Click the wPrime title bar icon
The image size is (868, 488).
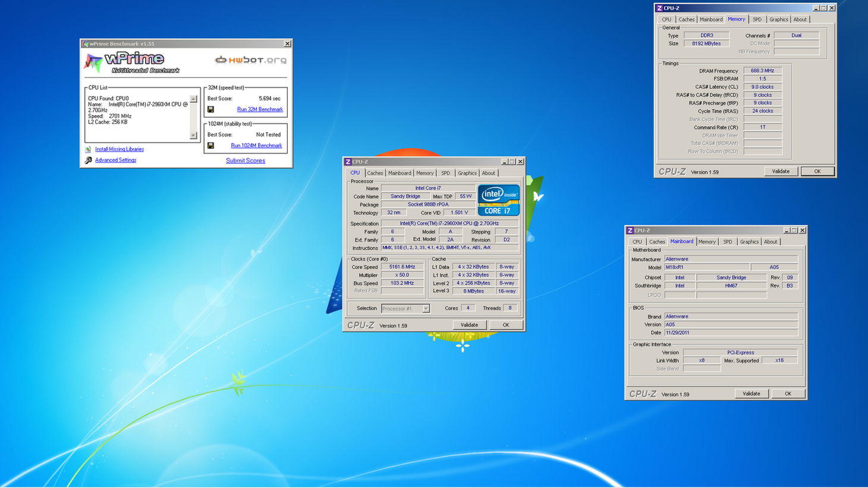click(86, 44)
